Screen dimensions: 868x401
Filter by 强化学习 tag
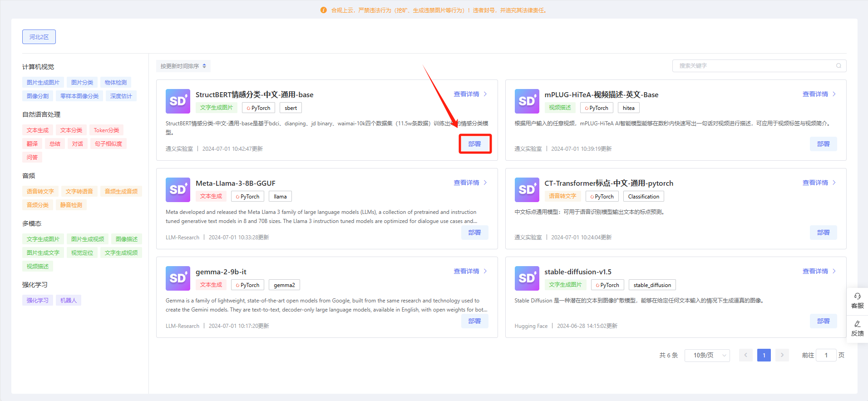pos(38,301)
